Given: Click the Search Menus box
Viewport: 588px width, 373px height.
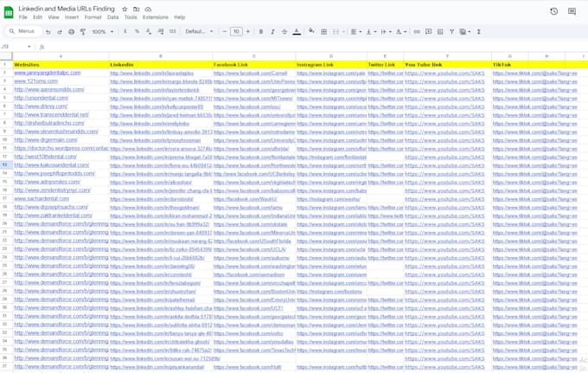Looking at the screenshot, I should pos(23,31).
